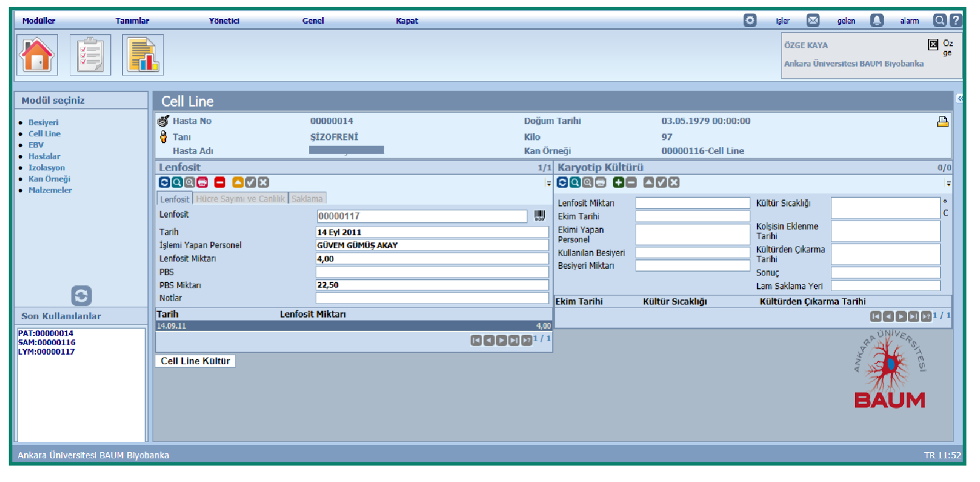The height and width of the screenshot is (482, 980).
Task: Click the barcode icon next to Lenfosit field
Action: click(x=540, y=216)
